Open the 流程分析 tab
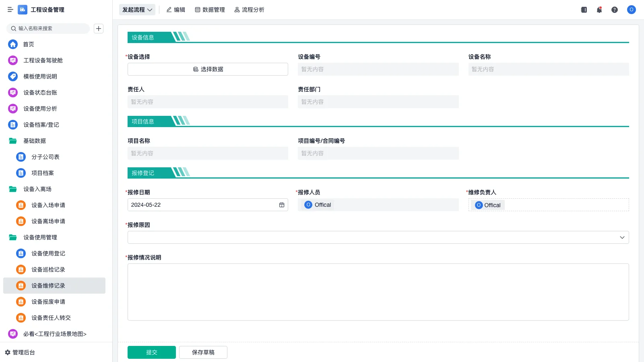 click(x=249, y=10)
